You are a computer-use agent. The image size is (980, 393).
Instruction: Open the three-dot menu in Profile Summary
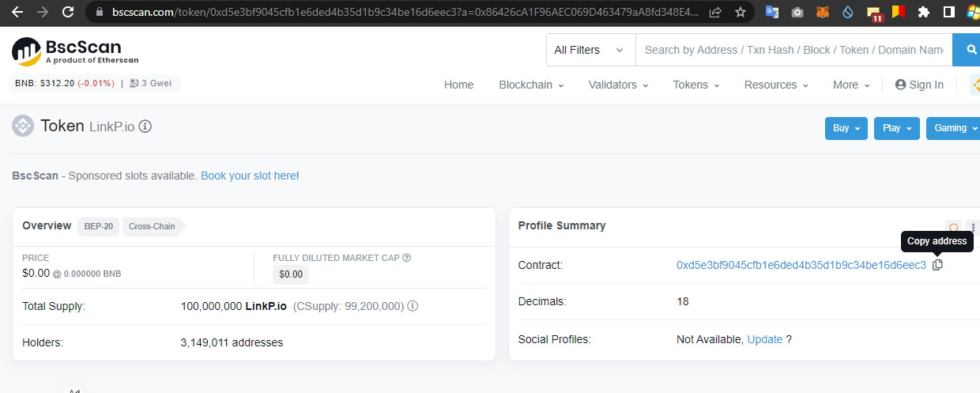click(x=973, y=228)
